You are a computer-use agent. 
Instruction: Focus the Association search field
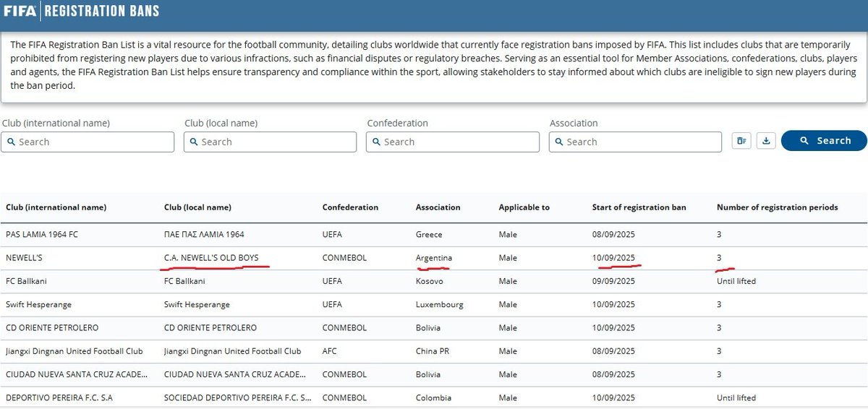point(635,142)
